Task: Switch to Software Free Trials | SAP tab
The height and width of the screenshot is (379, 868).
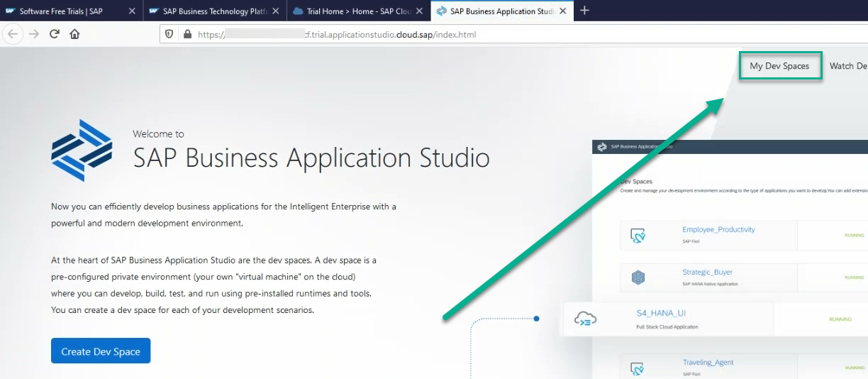Action: click(x=71, y=11)
